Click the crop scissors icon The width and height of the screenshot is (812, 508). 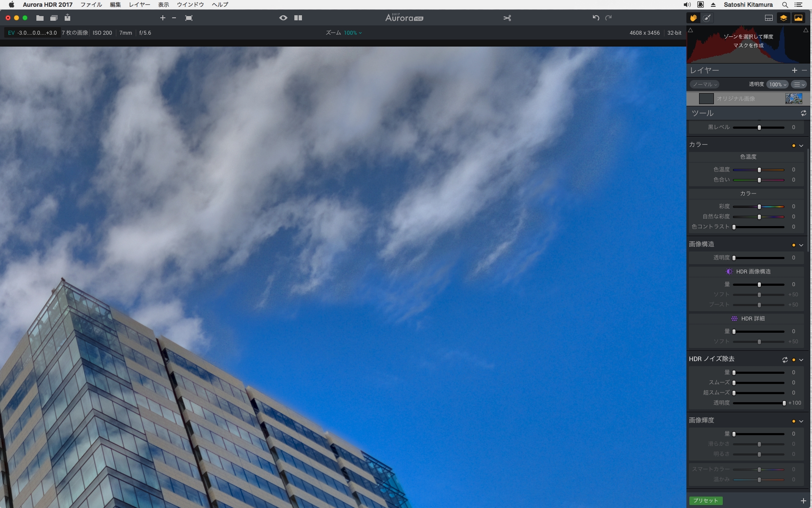(x=507, y=18)
